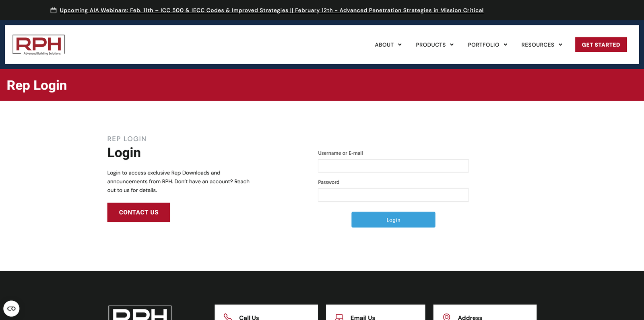Expand the Portfolio dropdown arrow
Viewport: 644px width, 320px height.
[x=505, y=45]
